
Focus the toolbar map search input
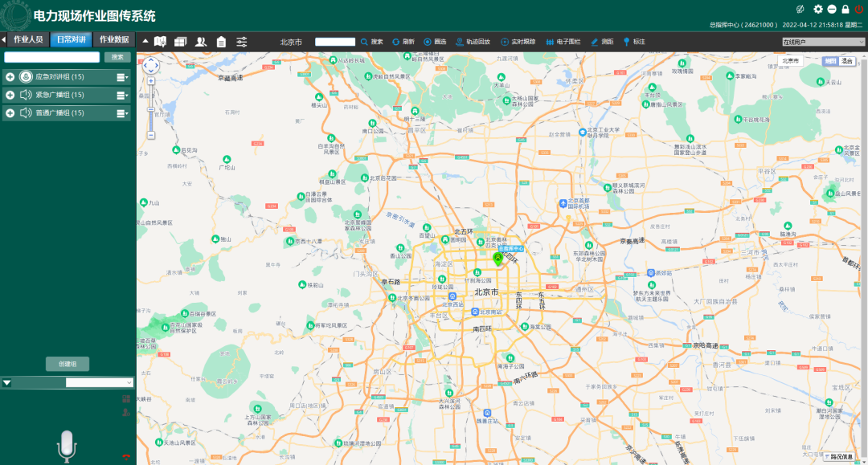(335, 42)
